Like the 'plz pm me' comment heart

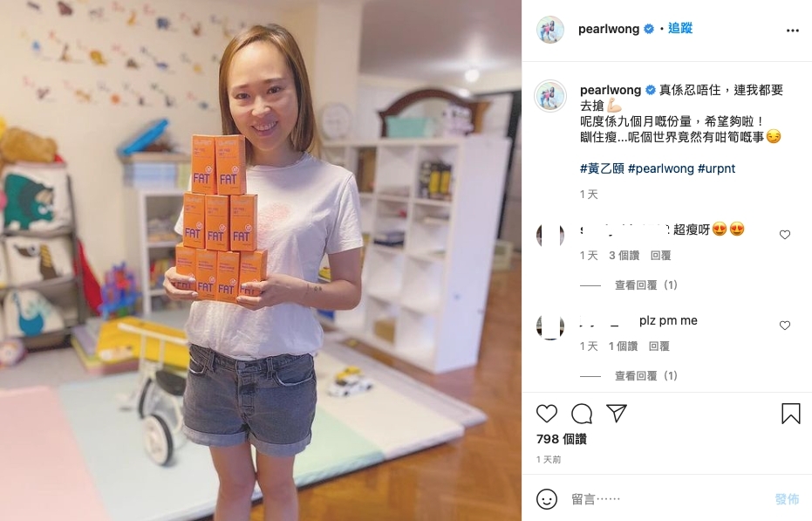785,326
